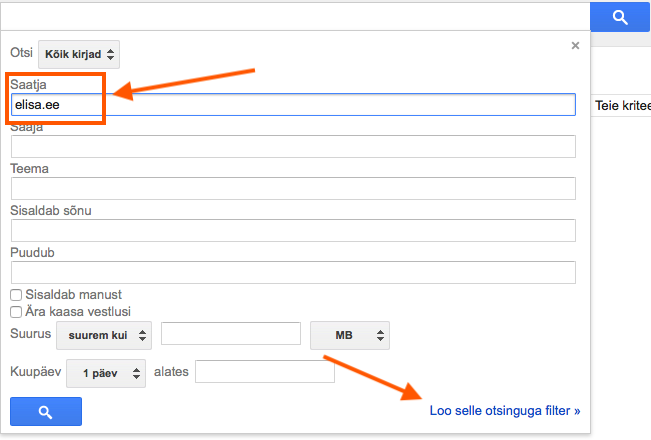This screenshot has height=440, width=651.
Task: Click the alates date input field
Action: [264, 372]
